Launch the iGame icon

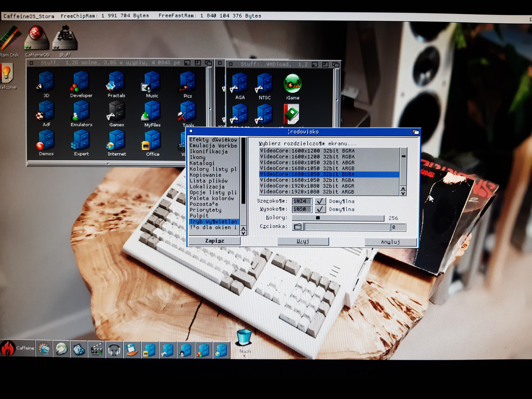293,83
